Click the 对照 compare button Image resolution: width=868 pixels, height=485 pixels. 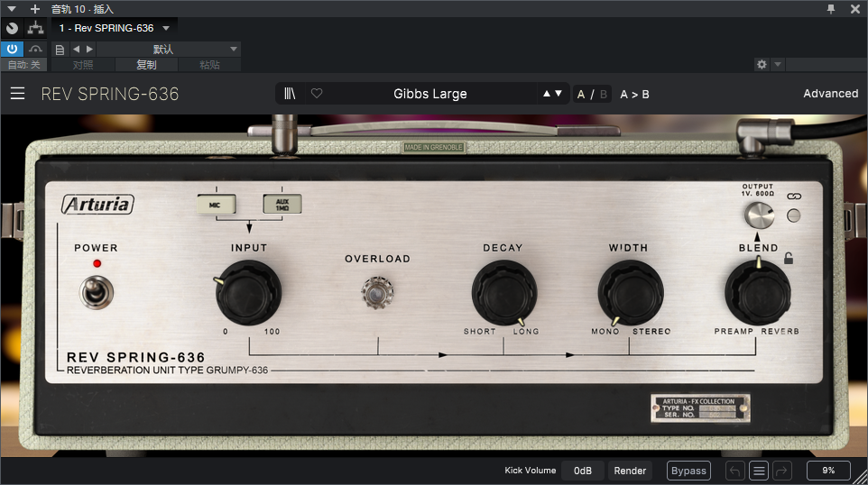click(x=83, y=65)
